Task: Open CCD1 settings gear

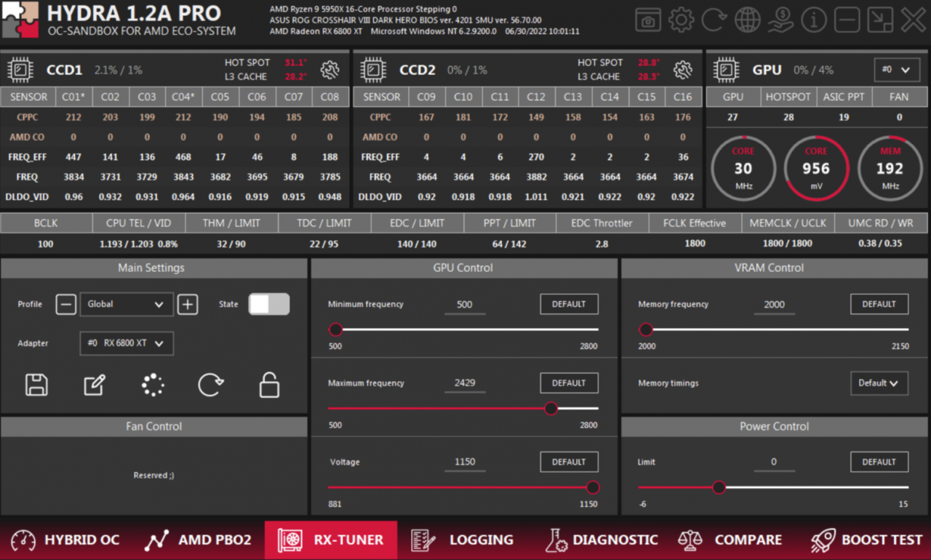Action: pos(329,70)
